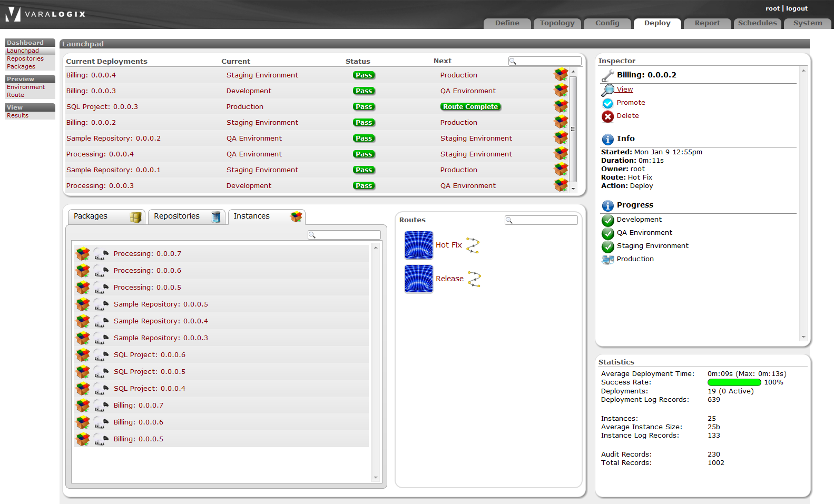Screen dimensions: 834x504
Task: Click the View link in Inspector
Action: click(x=625, y=90)
